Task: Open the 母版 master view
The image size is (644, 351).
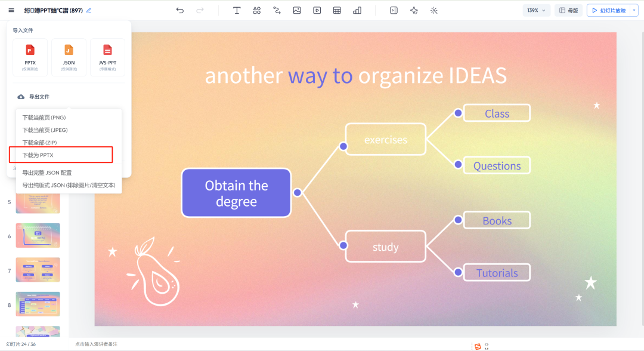Action: (568, 10)
